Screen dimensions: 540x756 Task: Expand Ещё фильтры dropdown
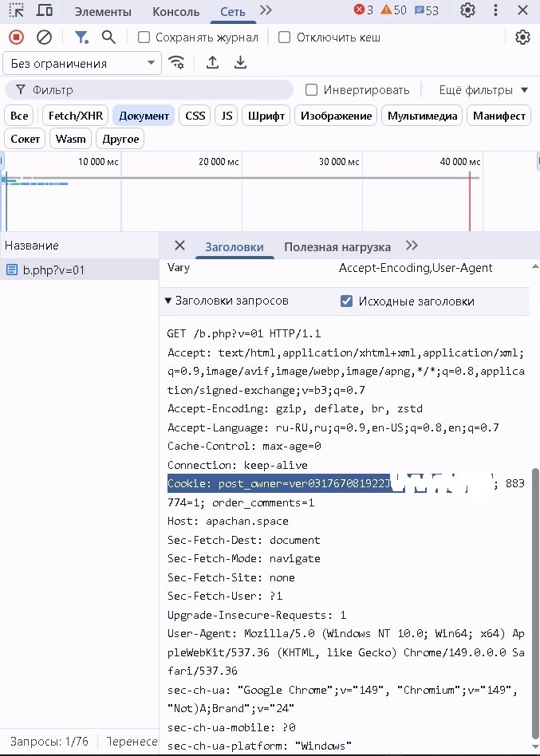point(483,90)
